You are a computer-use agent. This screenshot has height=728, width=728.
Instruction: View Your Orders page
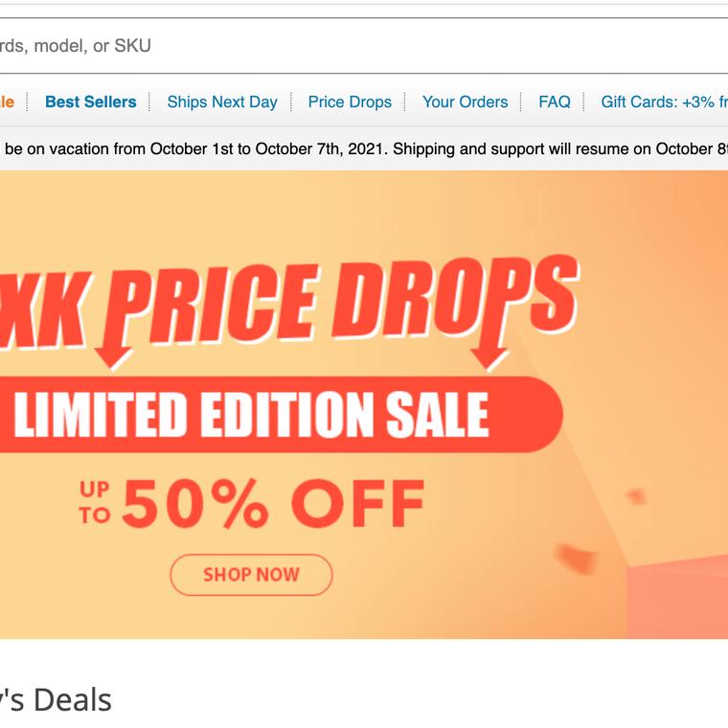pyautogui.click(x=465, y=102)
